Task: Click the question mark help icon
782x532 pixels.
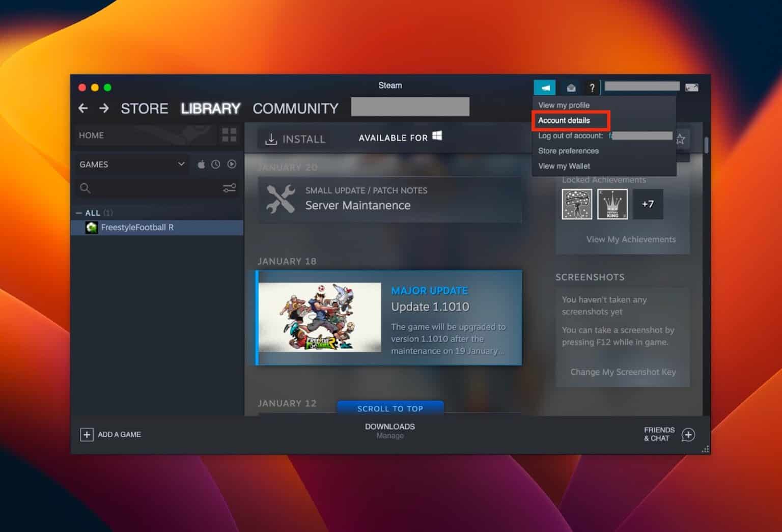Action: pyautogui.click(x=592, y=88)
